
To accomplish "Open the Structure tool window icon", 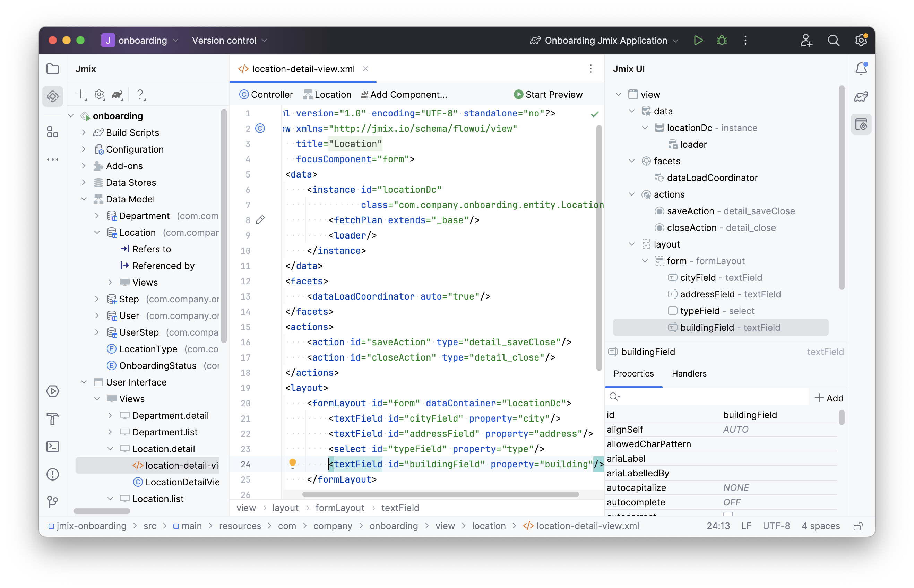I will tap(53, 132).
